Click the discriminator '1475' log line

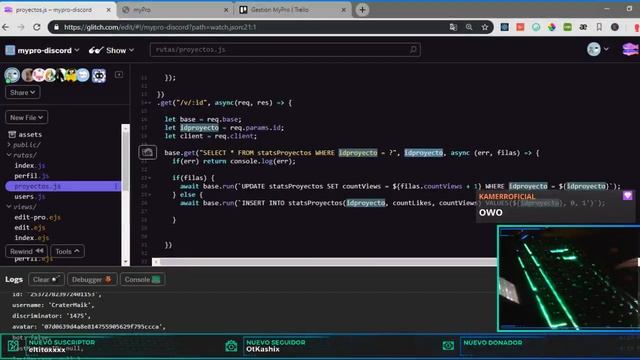click(x=51, y=316)
